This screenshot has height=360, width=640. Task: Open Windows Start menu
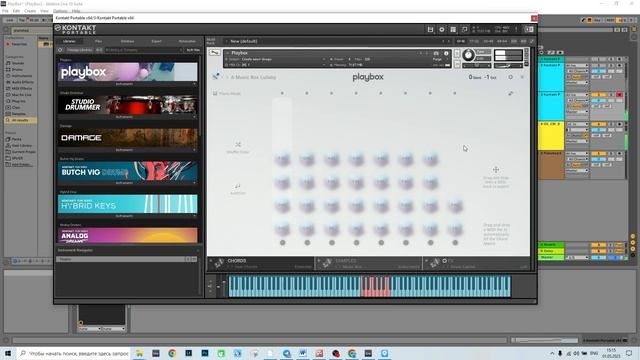click(x=8, y=353)
